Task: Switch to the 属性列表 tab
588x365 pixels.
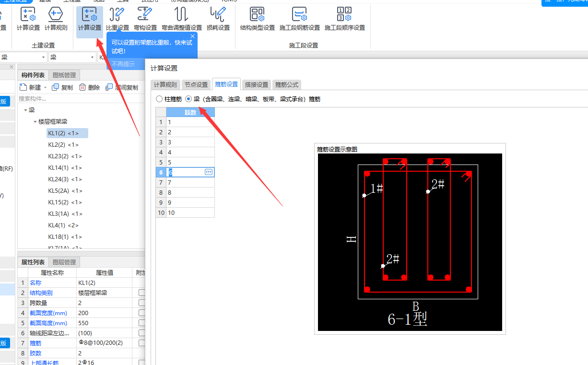Action: (33, 262)
